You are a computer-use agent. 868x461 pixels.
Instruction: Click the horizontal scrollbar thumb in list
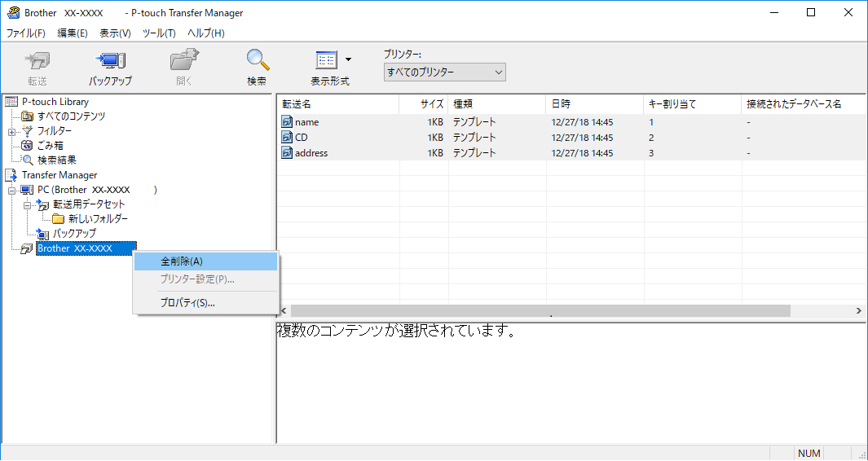tap(541, 310)
